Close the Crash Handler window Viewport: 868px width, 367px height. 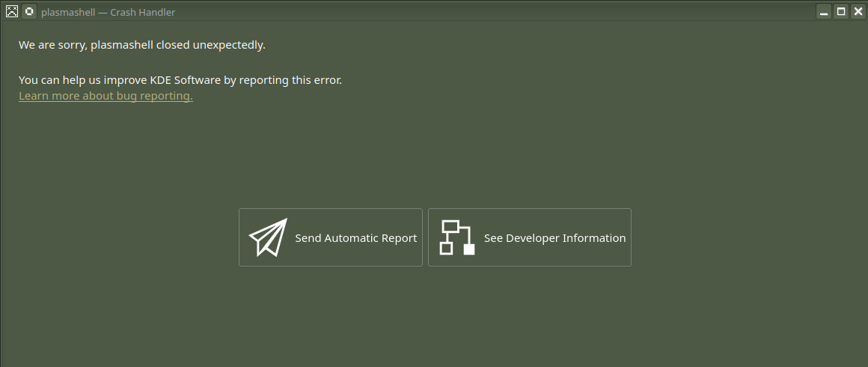858,11
